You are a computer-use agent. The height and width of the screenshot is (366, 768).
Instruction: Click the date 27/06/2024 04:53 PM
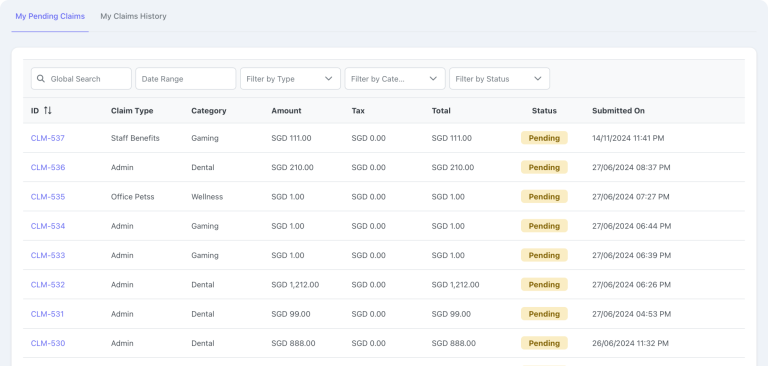(x=632, y=314)
